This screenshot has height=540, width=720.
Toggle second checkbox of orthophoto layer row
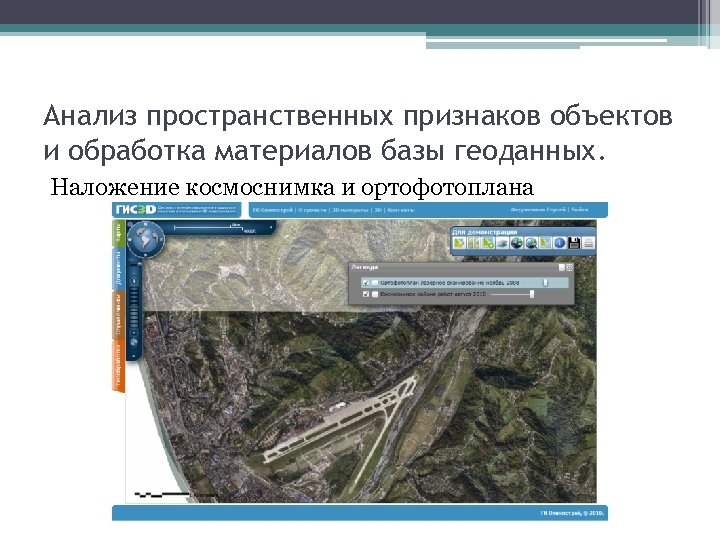(375, 283)
